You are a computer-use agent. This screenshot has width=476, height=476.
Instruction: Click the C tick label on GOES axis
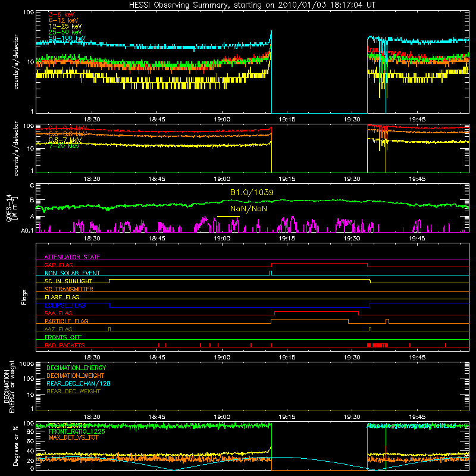32,185
